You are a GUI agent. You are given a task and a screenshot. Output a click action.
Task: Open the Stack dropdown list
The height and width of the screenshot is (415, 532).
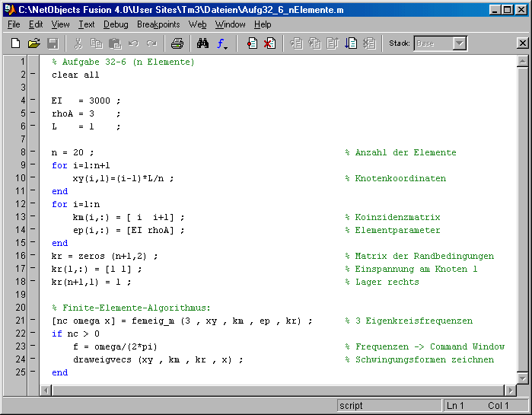pyautogui.click(x=459, y=43)
